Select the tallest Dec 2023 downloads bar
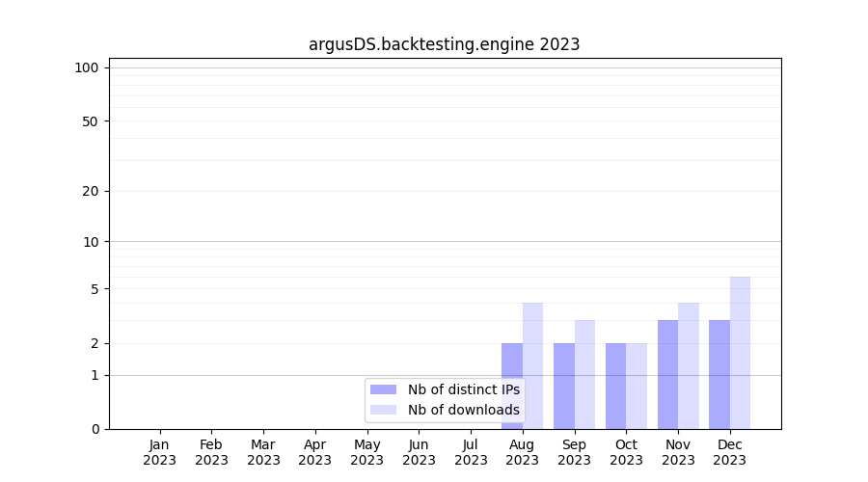Image resolution: width=868 pixels, height=482 pixels. 740,353
